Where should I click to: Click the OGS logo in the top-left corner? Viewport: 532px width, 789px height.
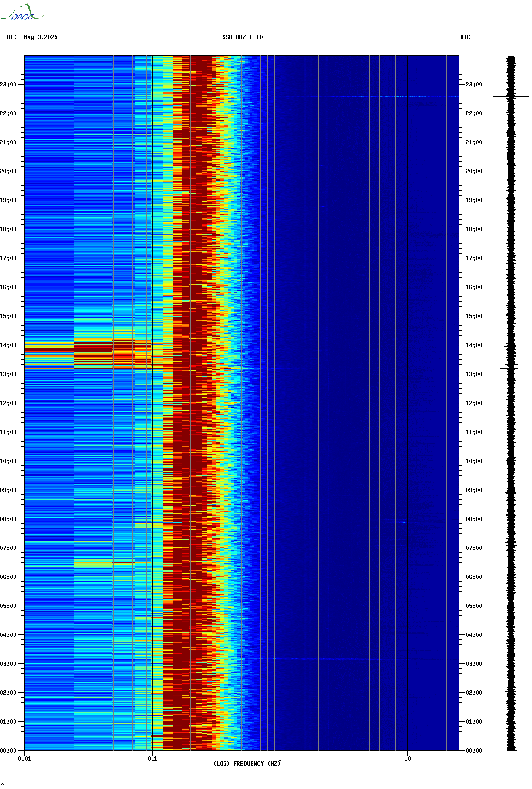22,13
